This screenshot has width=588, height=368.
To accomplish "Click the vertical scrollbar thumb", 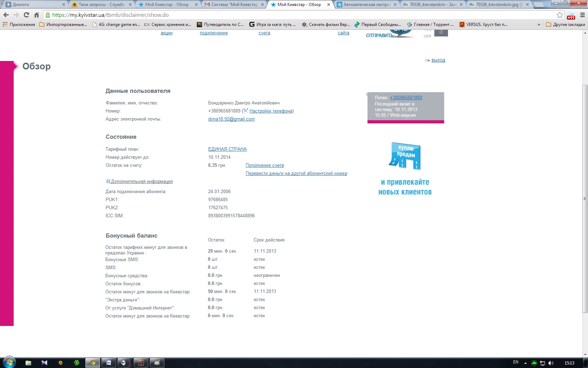I will click(x=585, y=198).
